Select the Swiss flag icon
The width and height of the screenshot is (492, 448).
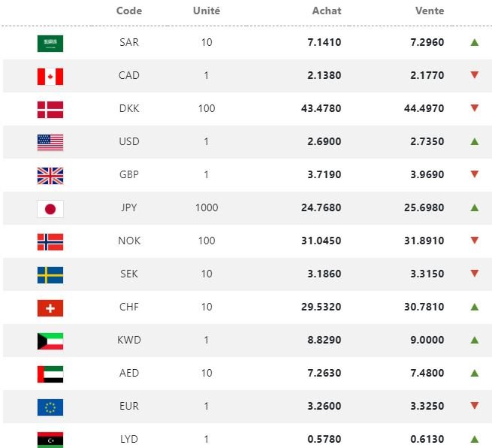pyautogui.click(x=50, y=307)
